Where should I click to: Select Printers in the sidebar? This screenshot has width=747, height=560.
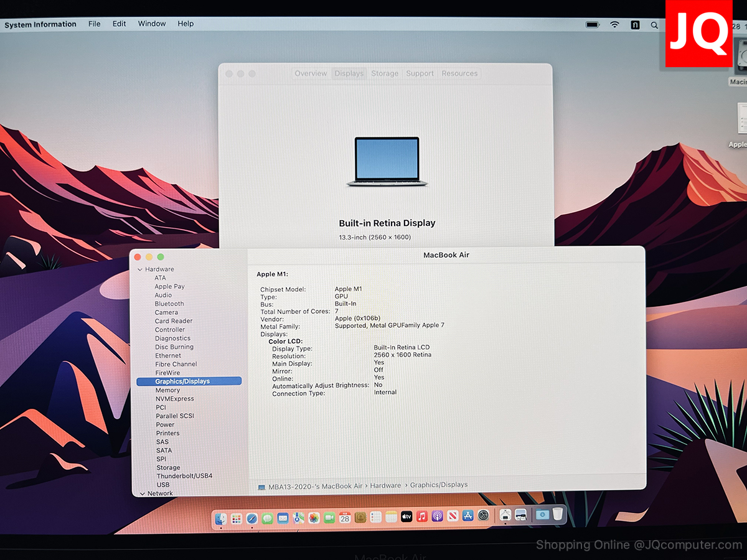(167, 433)
